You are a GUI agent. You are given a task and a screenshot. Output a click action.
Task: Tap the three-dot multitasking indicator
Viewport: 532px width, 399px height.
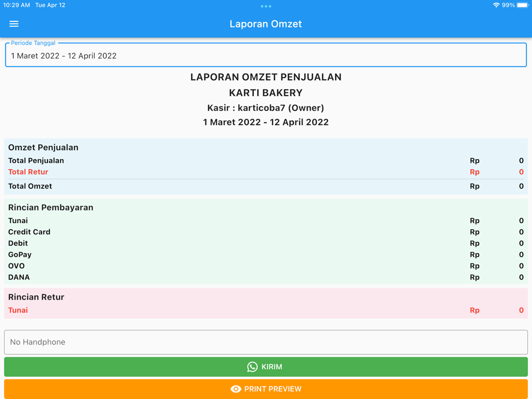(265, 6)
